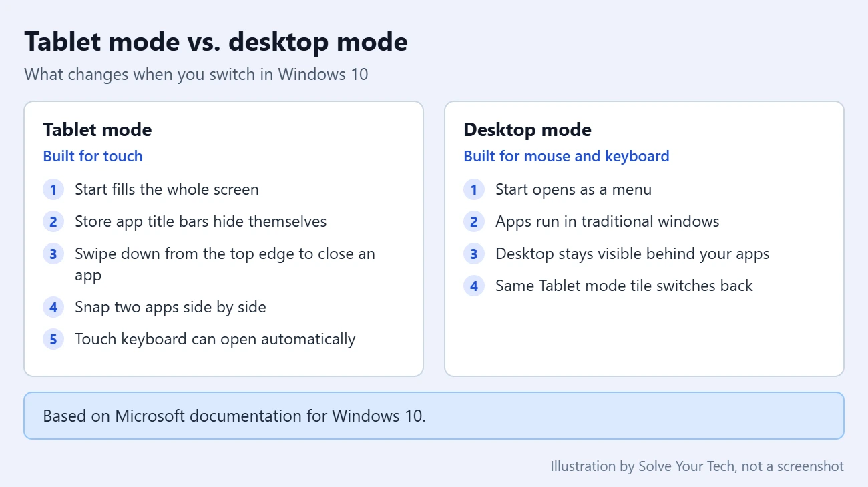Click number badge beside 'Touch keyboard can open'
This screenshot has width=868, height=487.
tap(53, 339)
